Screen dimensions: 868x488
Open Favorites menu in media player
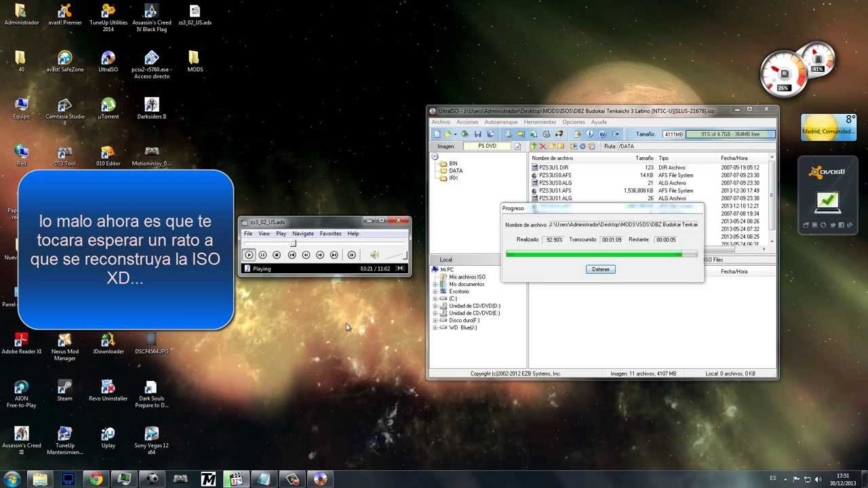331,234
